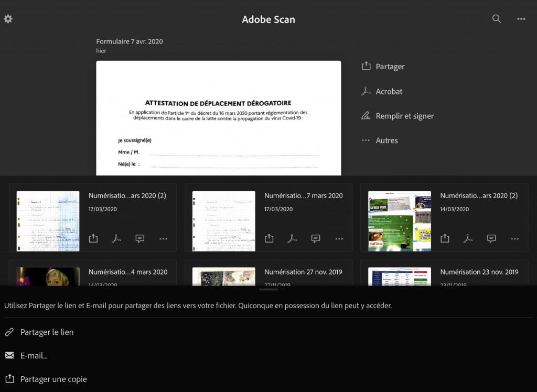Open the settings gear icon
Screen dimensions: 537x392
point(8,19)
